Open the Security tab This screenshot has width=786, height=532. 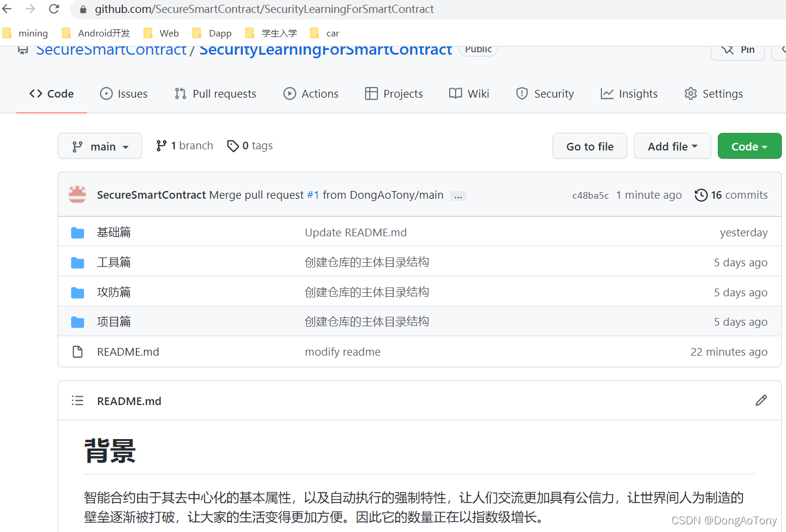coord(545,93)
